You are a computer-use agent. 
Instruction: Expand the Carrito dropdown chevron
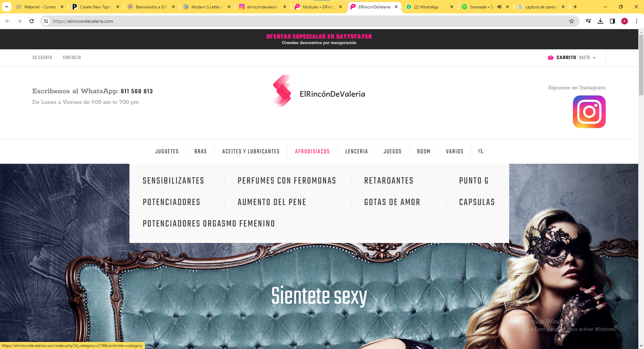(x=594, y=58)
